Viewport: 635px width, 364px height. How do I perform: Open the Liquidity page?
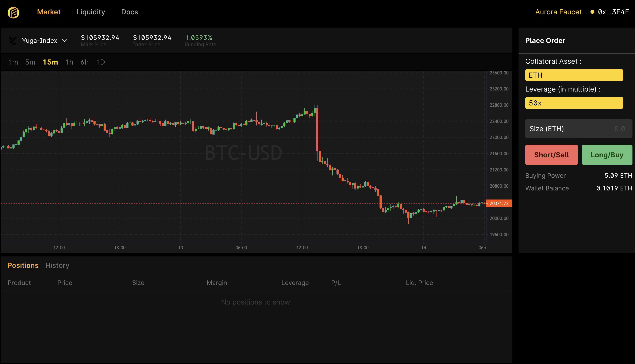91,12
